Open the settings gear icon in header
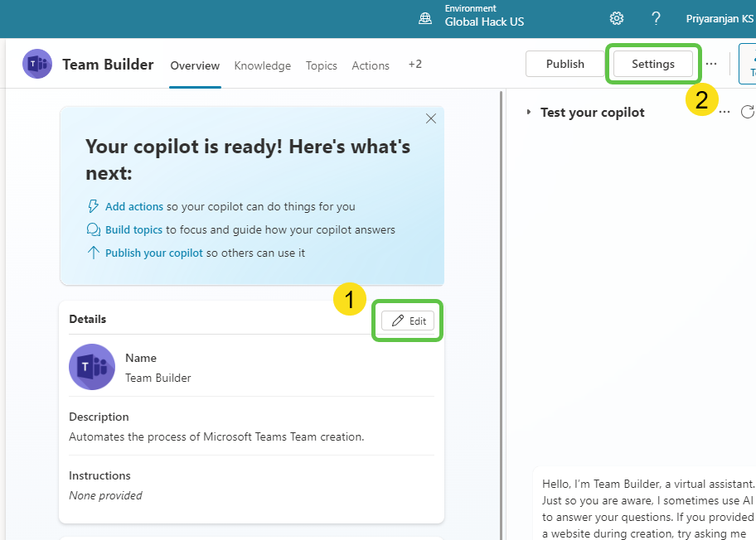 pyautogui.click(x=617, y=18)
